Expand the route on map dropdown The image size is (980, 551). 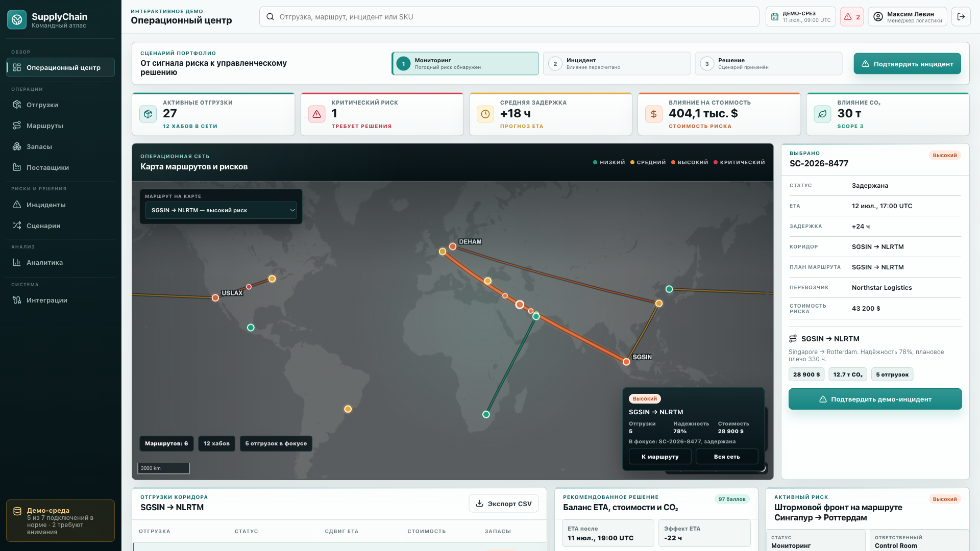pyautogui.click(x=220, y=210)
